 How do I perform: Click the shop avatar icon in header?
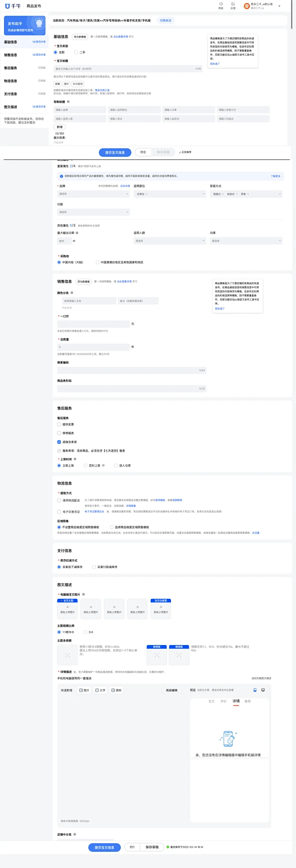coord(247,6)
